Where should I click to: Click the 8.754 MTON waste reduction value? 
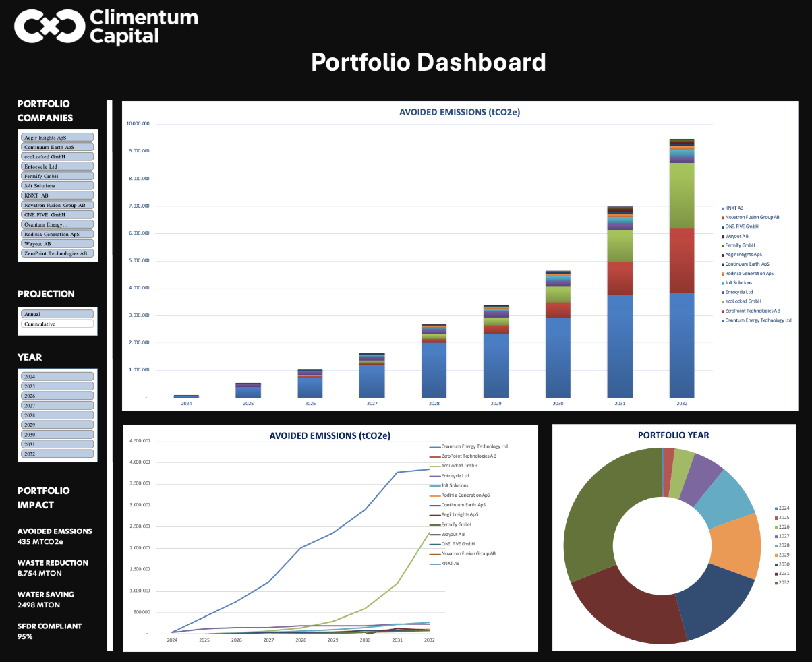[x=40, y=573]
